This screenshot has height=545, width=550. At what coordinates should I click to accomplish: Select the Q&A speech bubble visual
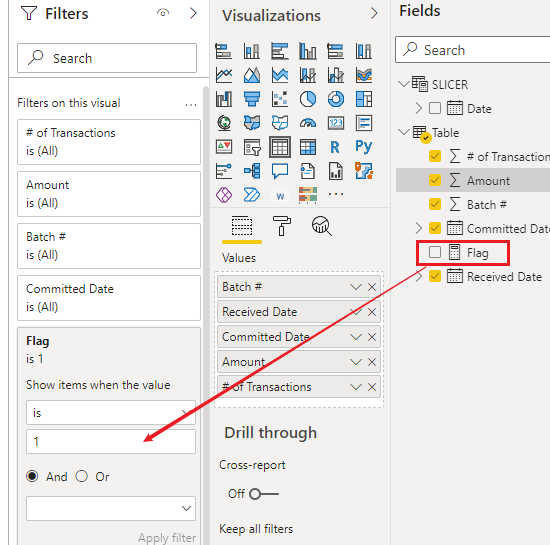coord(280,171)
